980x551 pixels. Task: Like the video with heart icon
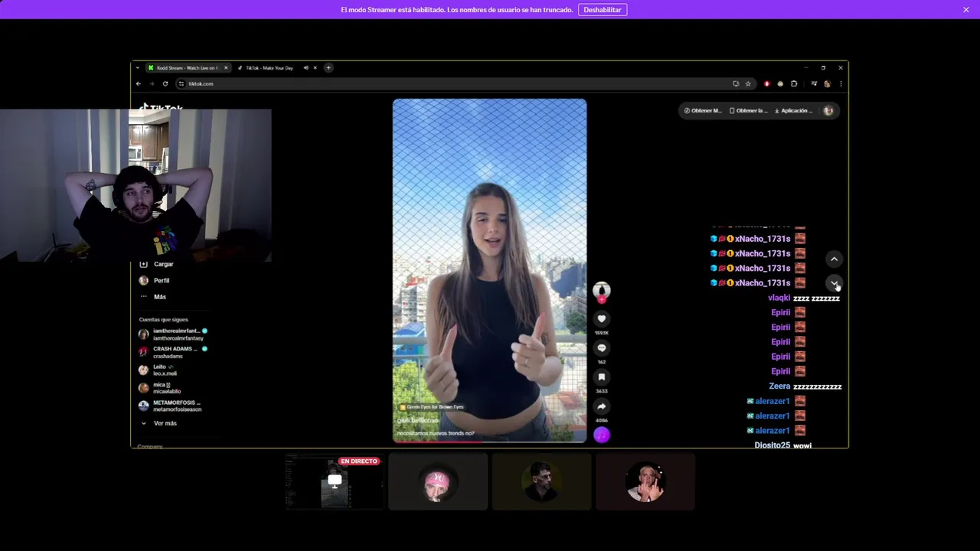coord(602,319)
